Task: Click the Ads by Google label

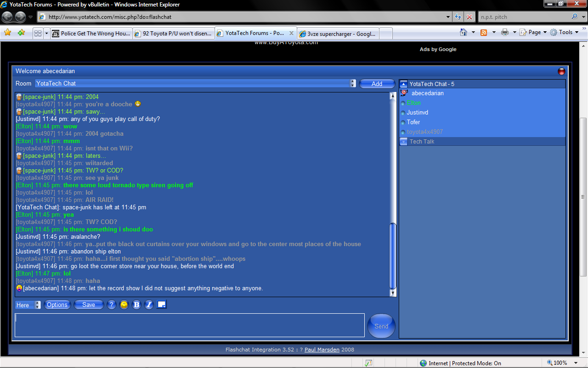Action: click(x=438, y=49)
